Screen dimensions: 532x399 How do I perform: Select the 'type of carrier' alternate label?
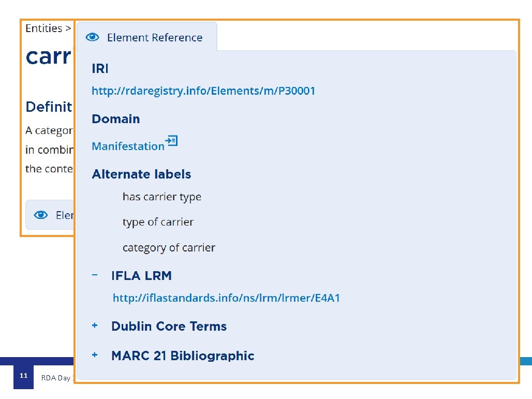click(158, 222)
